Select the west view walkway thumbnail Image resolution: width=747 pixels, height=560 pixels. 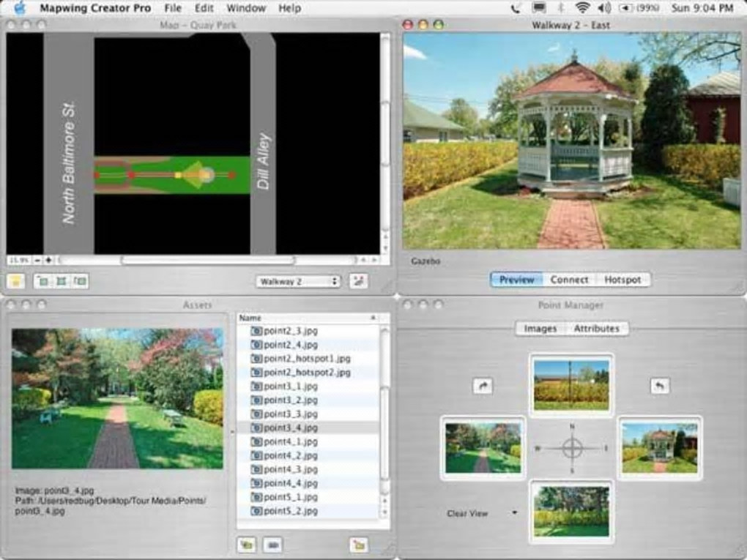point(483,448)
